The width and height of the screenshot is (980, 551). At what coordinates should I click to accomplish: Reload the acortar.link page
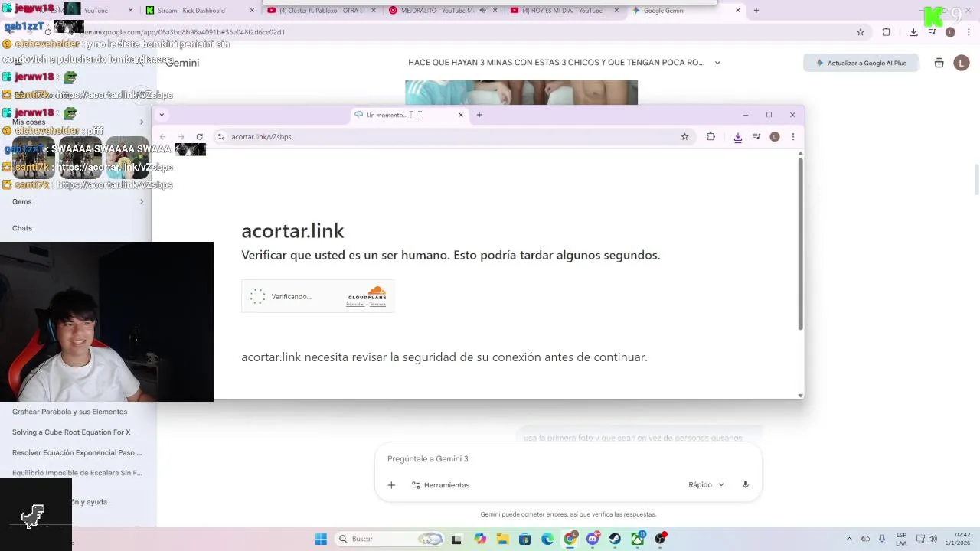coord(199,137)
